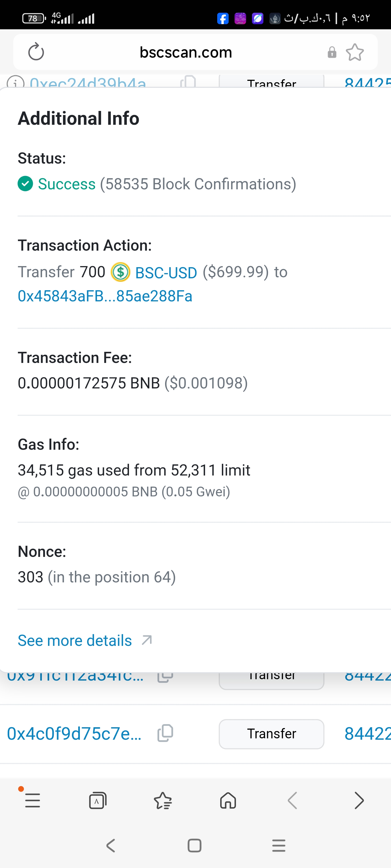Open the BSC-USD token link
This screenshot has height=868, width=391.
point(166,273)
